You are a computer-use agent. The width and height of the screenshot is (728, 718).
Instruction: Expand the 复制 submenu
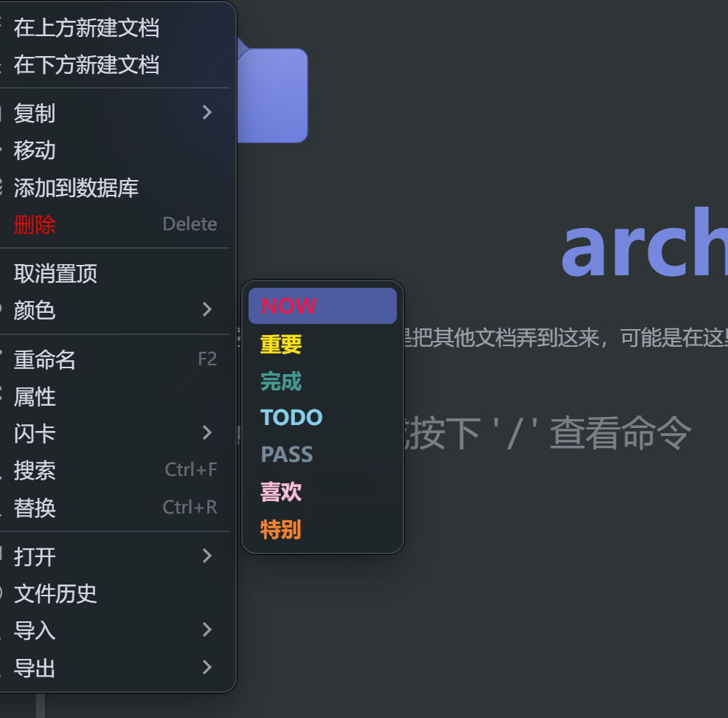[x=111, y=113]
